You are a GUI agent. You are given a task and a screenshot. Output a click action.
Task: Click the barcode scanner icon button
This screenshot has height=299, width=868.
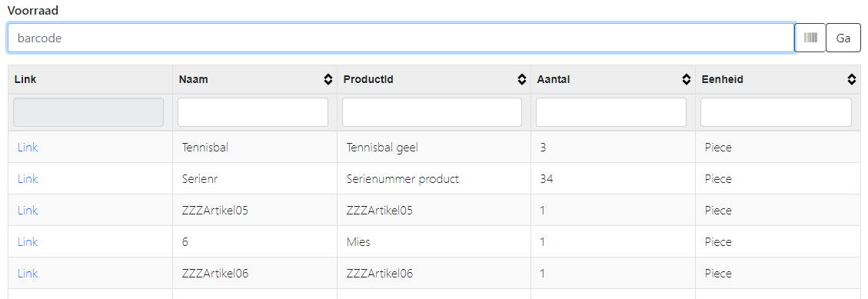810,38
